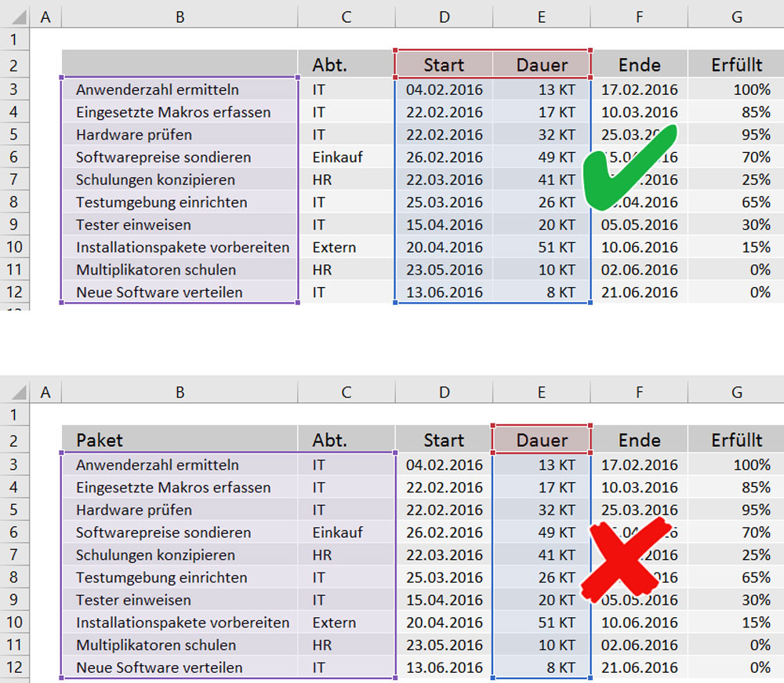Screen dimensions: 784x683
Task: Select column G header in lower sheet
Action: [x=735, y=391]
